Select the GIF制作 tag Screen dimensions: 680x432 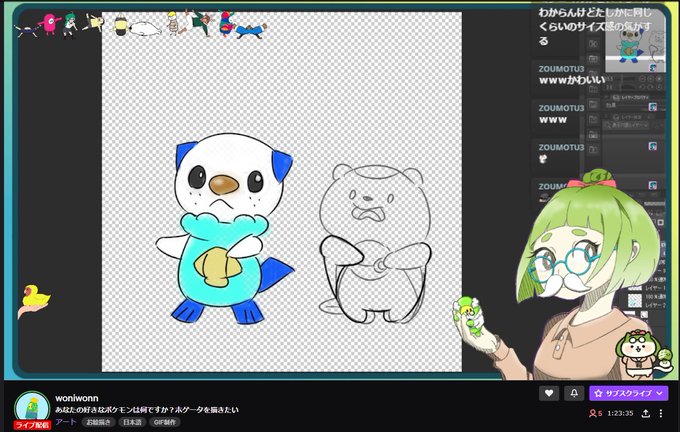[165, 422]
